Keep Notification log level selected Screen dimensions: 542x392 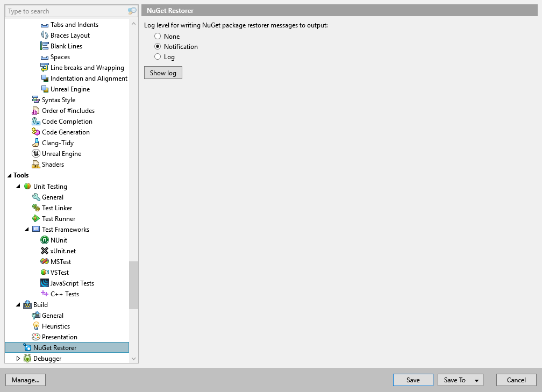158,46
